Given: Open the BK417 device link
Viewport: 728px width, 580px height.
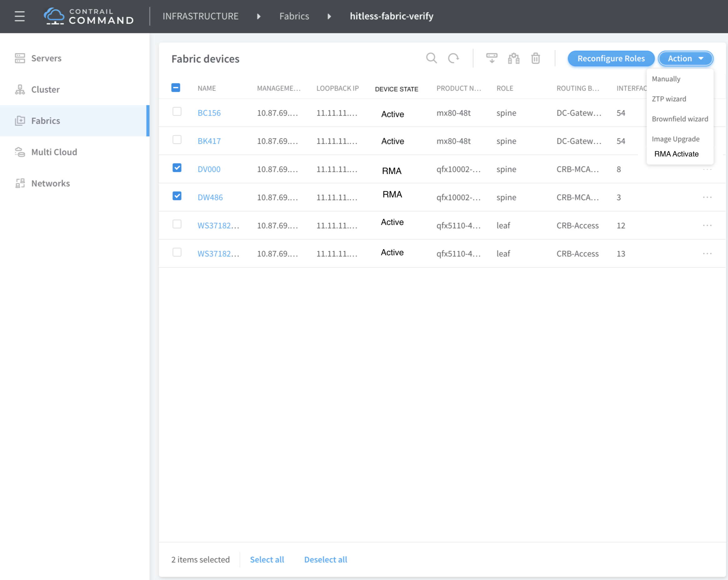Looking at the screenshot, I should coord(209,141).
